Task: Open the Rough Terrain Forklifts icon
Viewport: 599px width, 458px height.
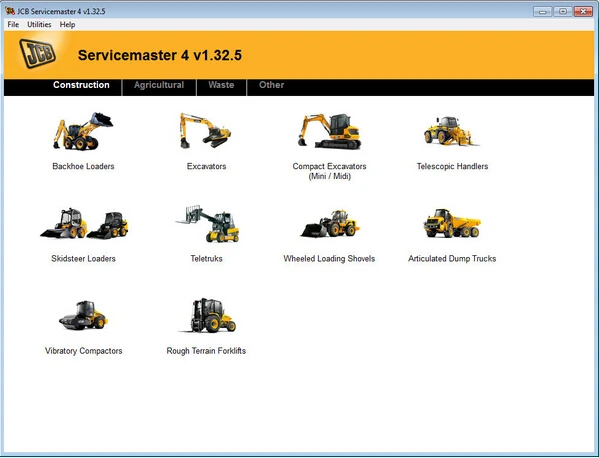Action: [x=207, y=316]
